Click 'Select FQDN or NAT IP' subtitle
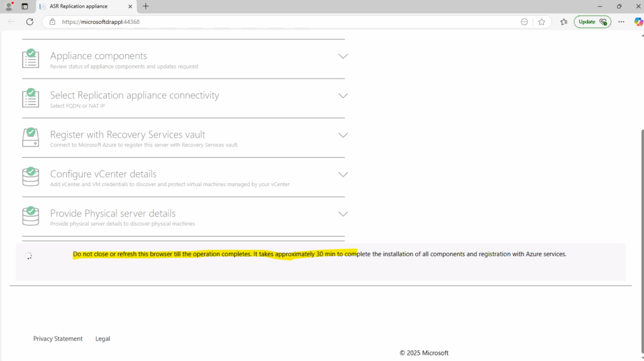 click(77, 106)
